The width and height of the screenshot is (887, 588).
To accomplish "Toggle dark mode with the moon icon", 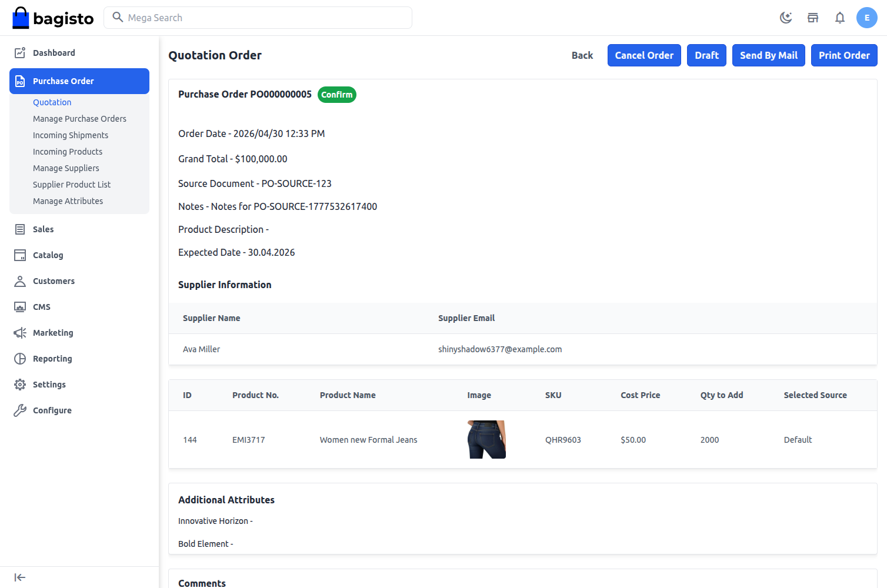I will pos(786,18).
